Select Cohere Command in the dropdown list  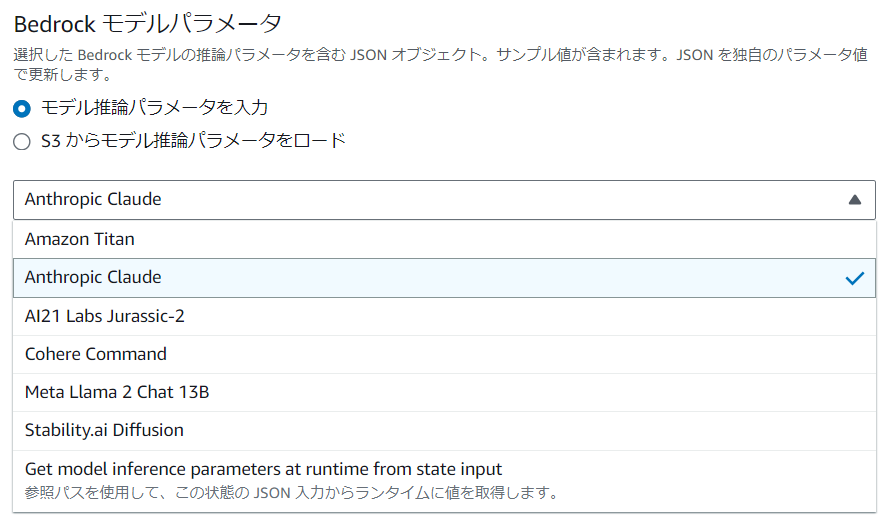pos(96,354)
